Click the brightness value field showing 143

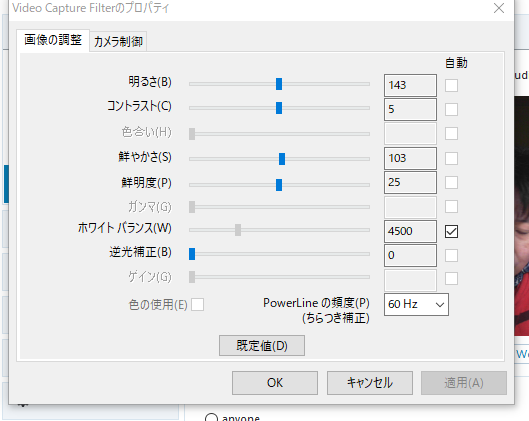(410, 85)
